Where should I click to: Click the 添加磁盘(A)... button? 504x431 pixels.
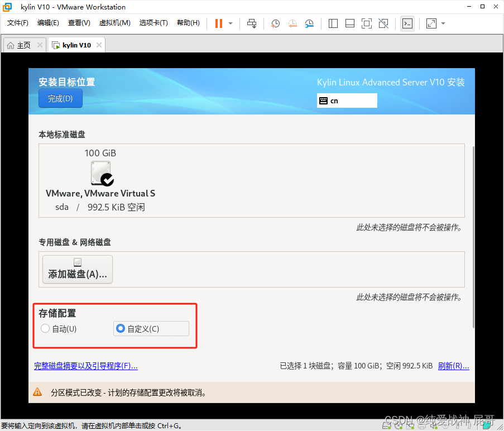[78, 269]
